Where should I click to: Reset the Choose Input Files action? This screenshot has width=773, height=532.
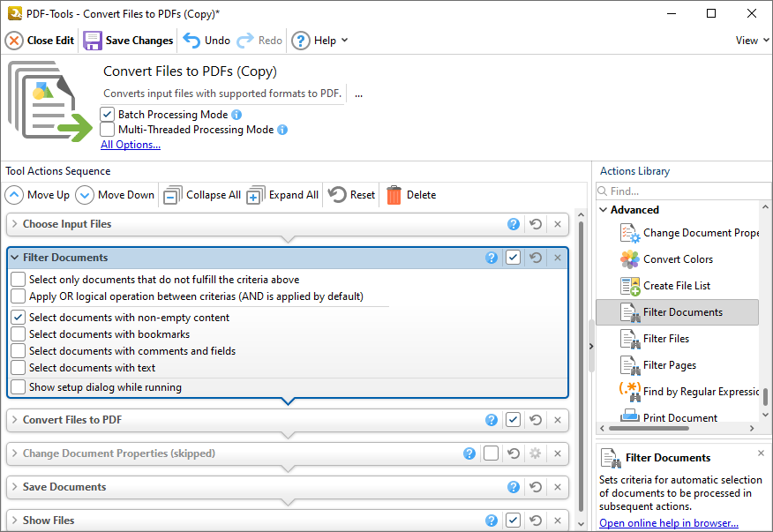click(x=536, y=224)
